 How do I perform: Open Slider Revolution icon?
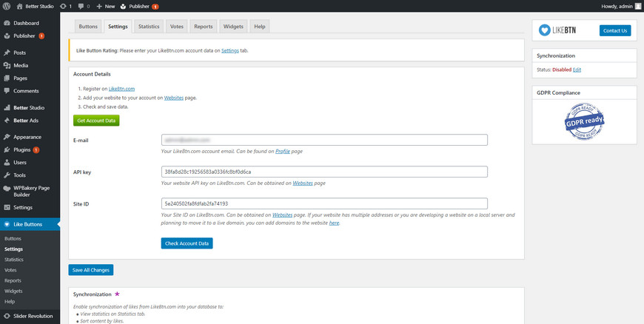pyautogui.click(x=7, y=316)
